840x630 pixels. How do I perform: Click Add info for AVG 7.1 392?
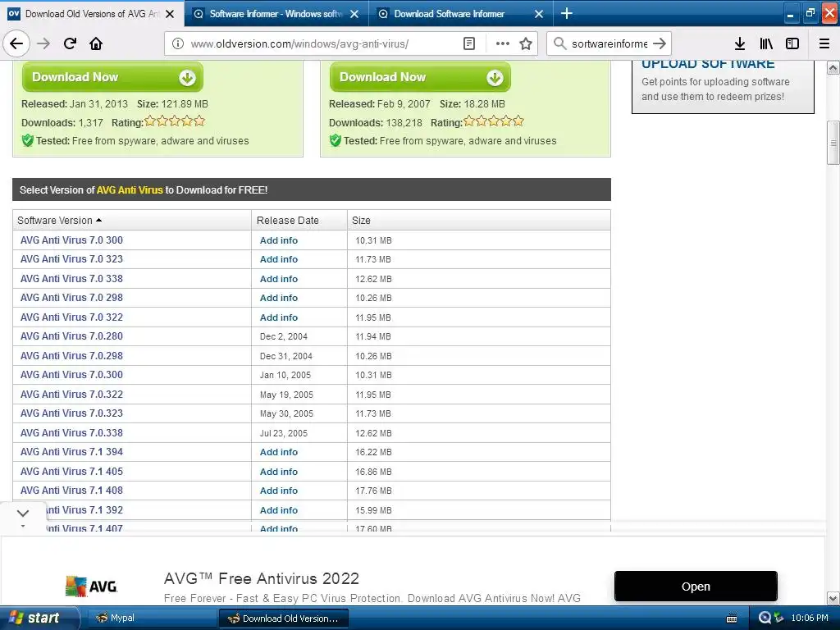pyautogui.click(x=279, y=510)
